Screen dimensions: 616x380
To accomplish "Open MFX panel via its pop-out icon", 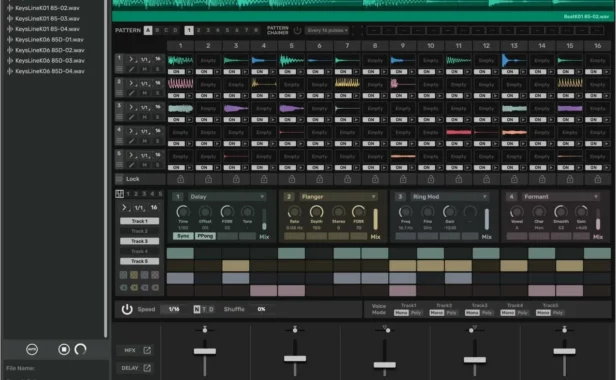I will 147,350.
